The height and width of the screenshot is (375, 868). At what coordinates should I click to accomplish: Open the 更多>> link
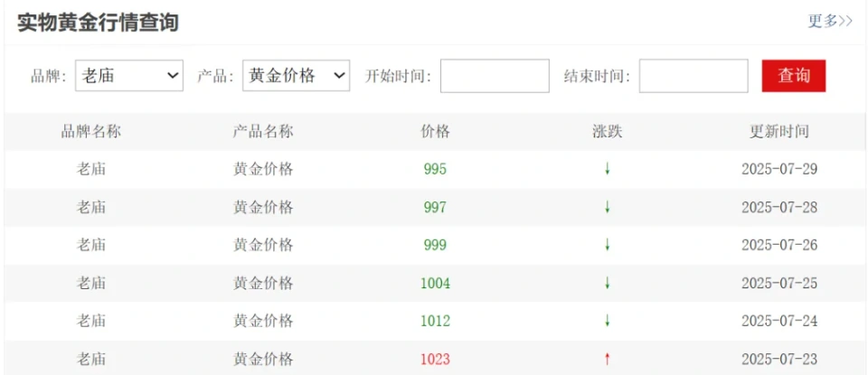click(830, 21)
